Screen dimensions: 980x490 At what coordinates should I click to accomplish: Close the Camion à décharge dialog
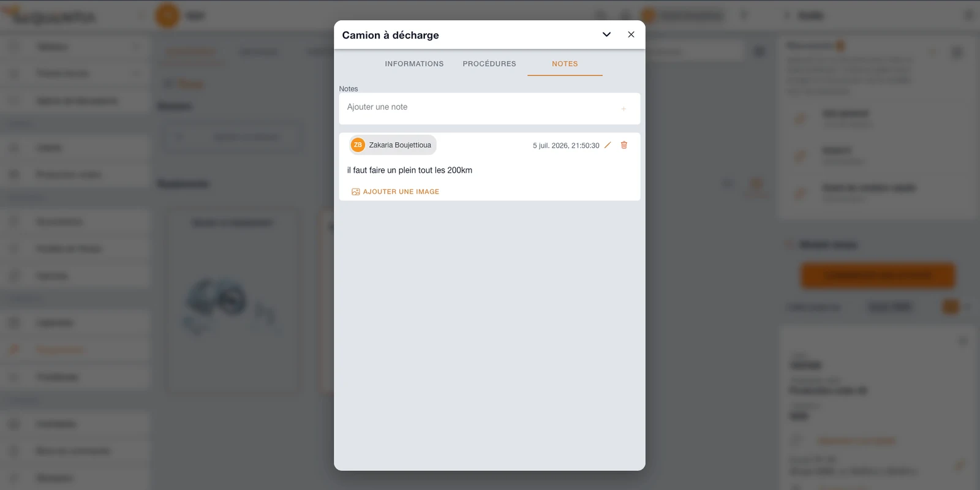(x=631, y=34)
